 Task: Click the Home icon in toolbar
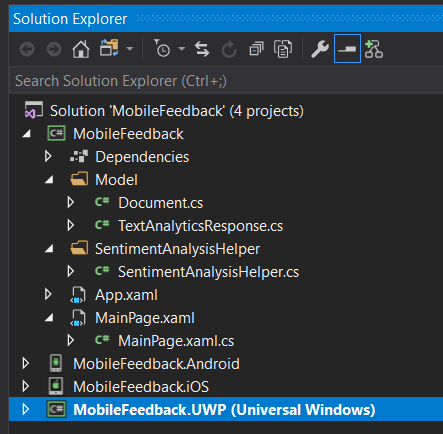click(81, 49)
